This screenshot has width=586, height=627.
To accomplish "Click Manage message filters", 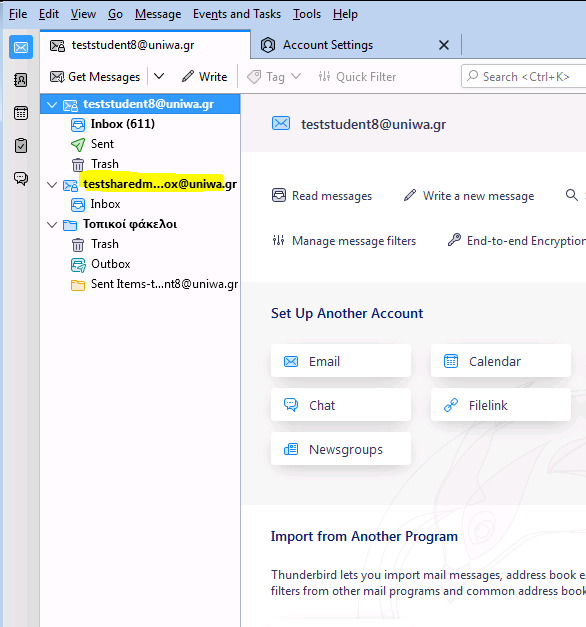I will pyautogui.click(x=344, y=240).
